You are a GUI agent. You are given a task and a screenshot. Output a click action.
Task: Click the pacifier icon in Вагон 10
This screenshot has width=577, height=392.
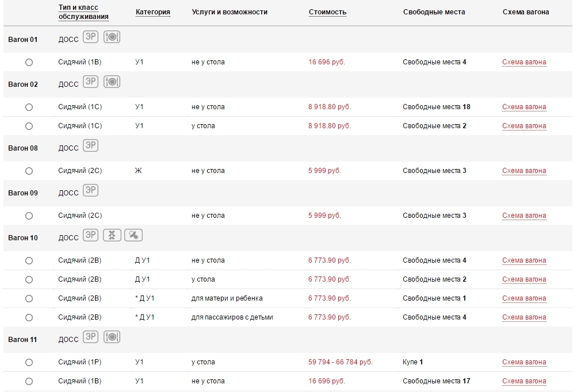point(133,235)
